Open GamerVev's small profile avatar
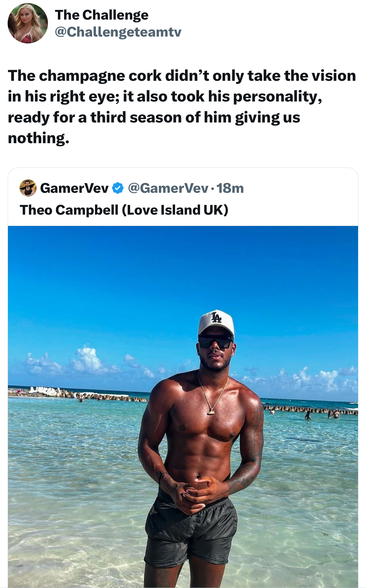366x588 pixels. coord(28,188)
